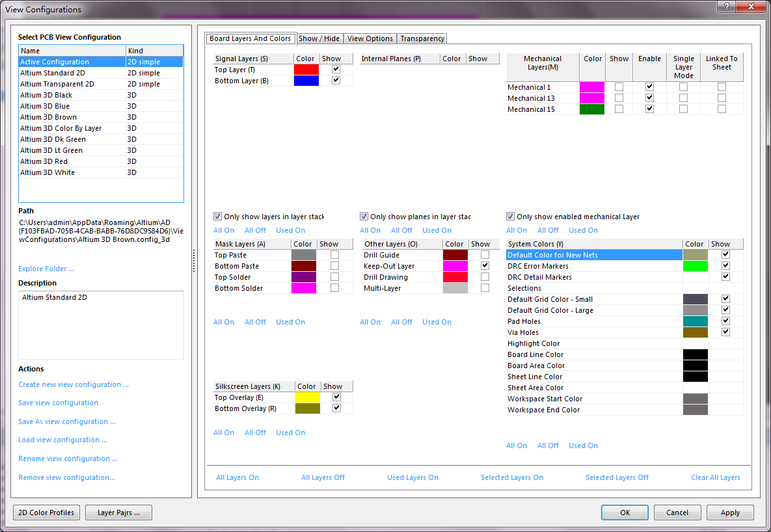Open Pad Holes teal color swatch
The image size is (771, 532).
[696, 321]
